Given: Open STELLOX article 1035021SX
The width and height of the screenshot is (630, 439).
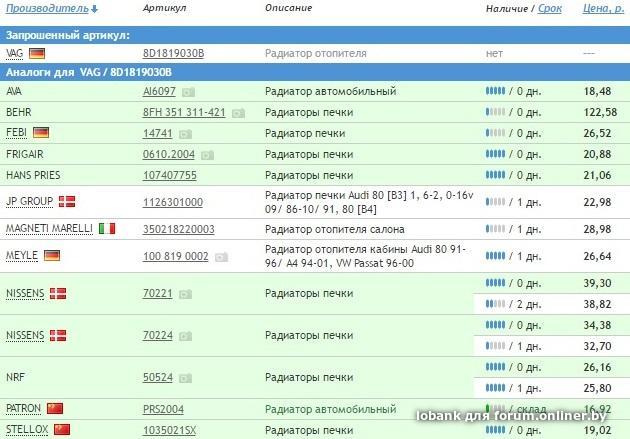Looking at the screenshot, I should click(x=169, y=430).
